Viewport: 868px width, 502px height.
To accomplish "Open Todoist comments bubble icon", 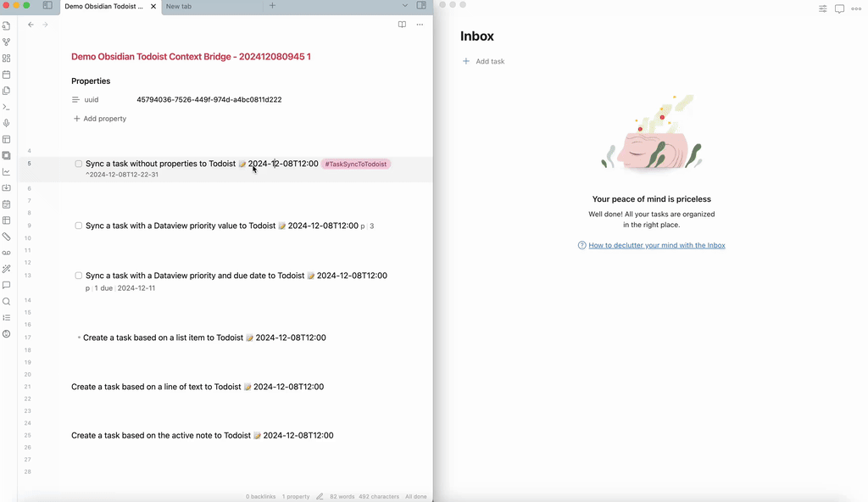I will pos(839,8).
